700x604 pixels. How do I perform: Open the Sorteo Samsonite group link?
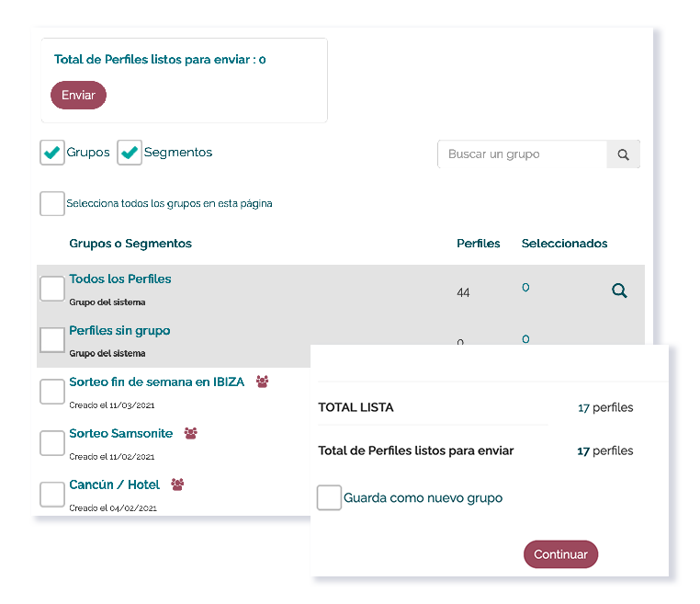(x=121, y=433)
